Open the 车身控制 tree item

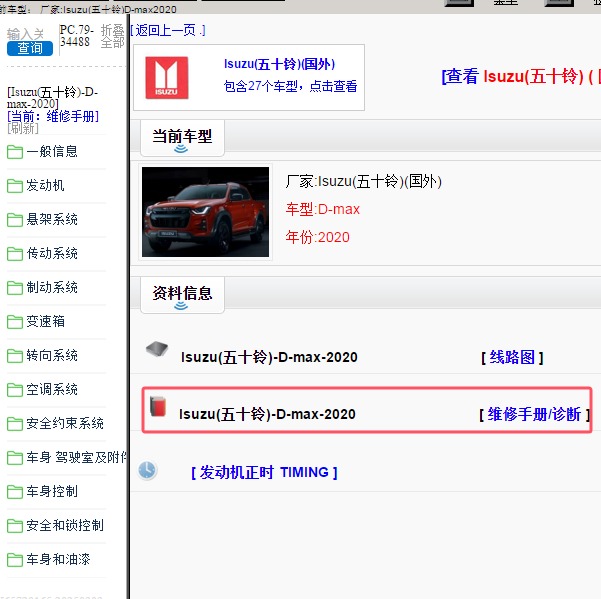pos(52,492)
